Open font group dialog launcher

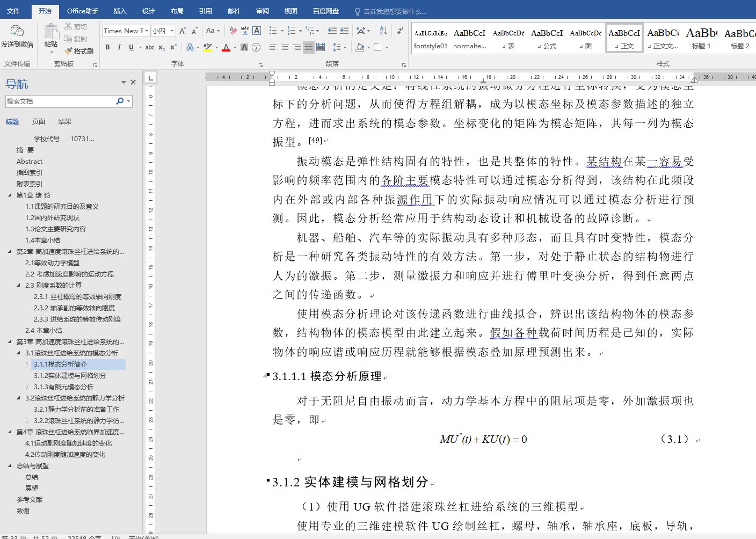pyautogui.click(x=260, y=64)
